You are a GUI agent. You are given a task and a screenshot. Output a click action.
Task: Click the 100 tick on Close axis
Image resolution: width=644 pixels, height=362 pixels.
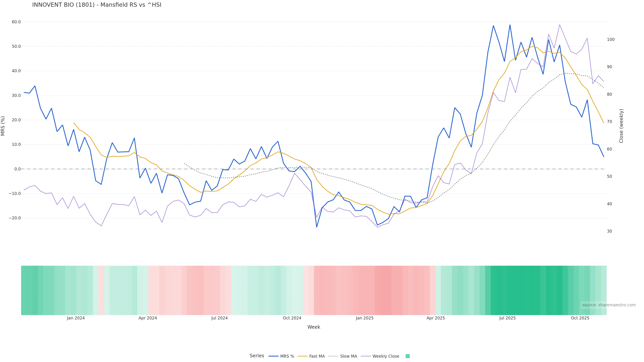(x=611, y=40)
